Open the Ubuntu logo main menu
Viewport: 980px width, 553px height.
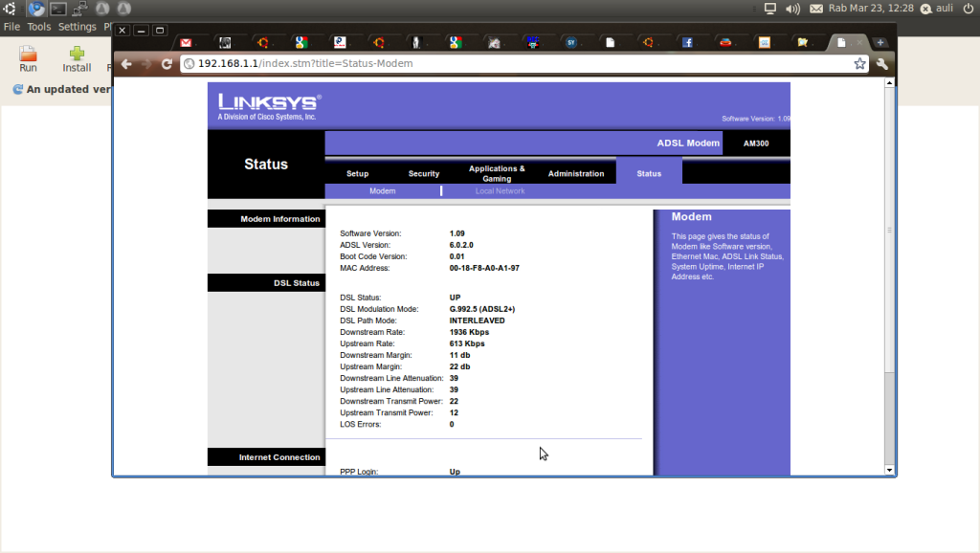(10, 8)
